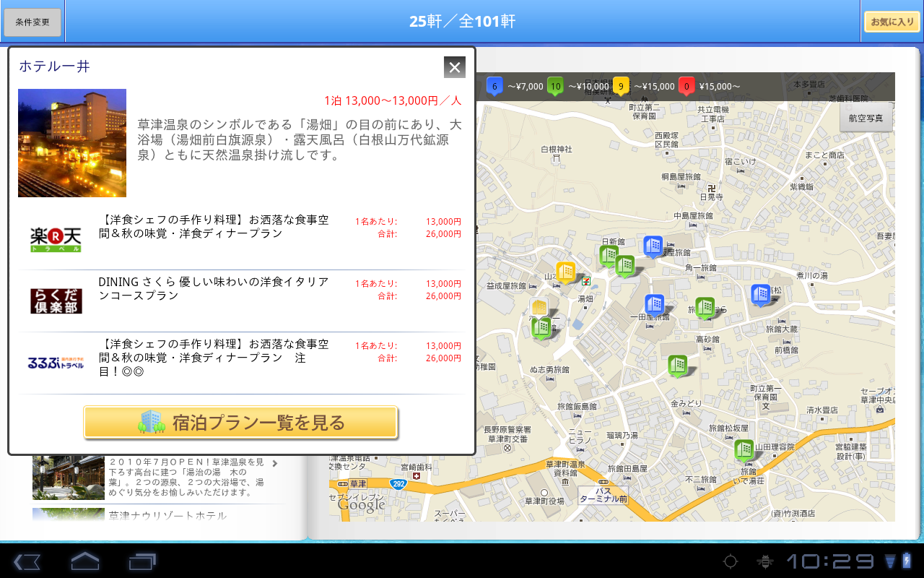Screen dimensions: 924x578
Task: Tap the 日晃寺 temple label on map
Action: coord(711,197)
